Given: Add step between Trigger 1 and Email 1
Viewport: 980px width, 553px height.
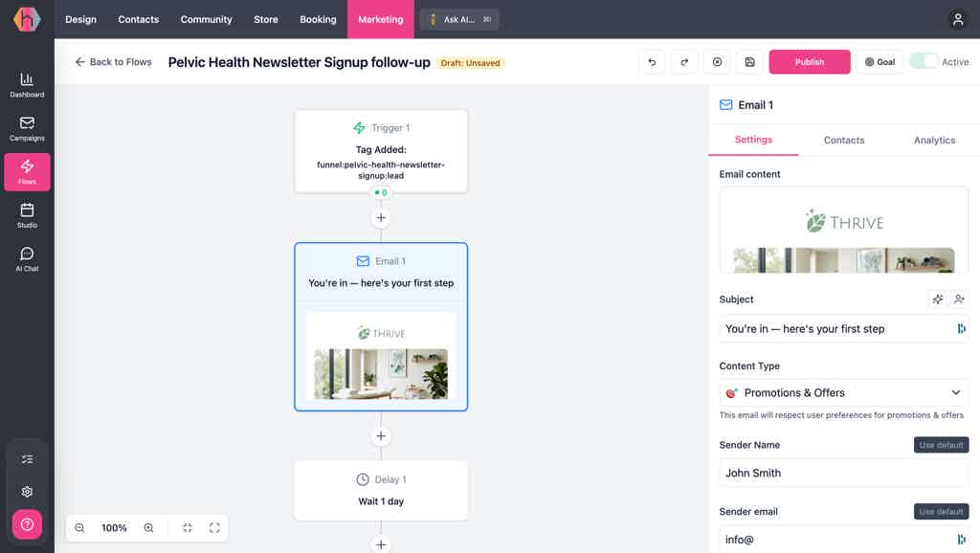Looking at the screenshot, I should coord(381,217).
